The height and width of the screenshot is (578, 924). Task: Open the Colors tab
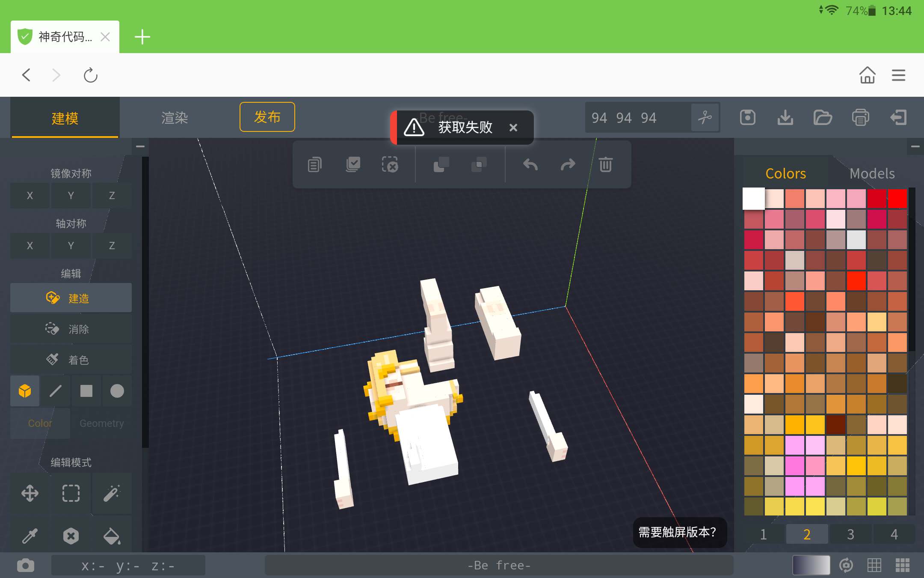[x=786, y=173]
